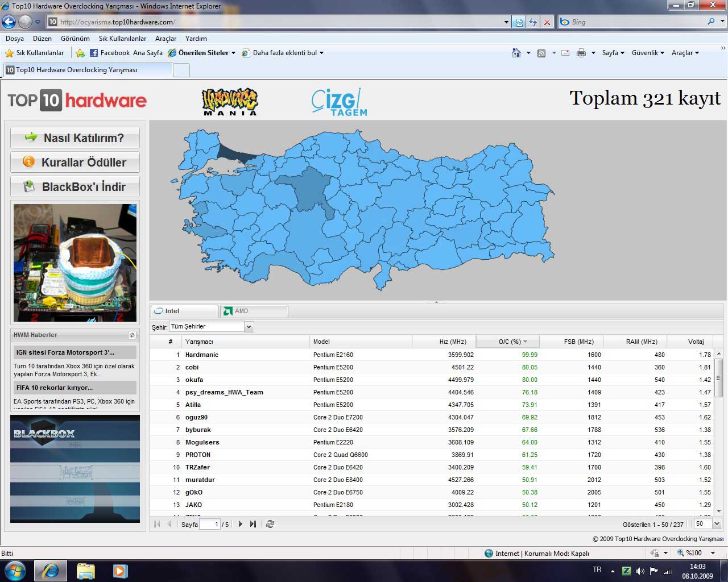Switch to the AMD tab
728x582 pixels.
click(x=254, y=311)
